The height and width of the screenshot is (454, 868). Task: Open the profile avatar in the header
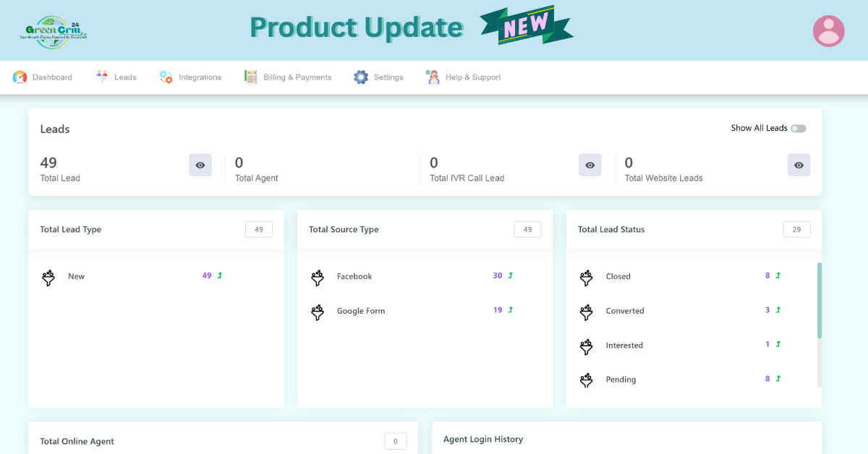828,31
